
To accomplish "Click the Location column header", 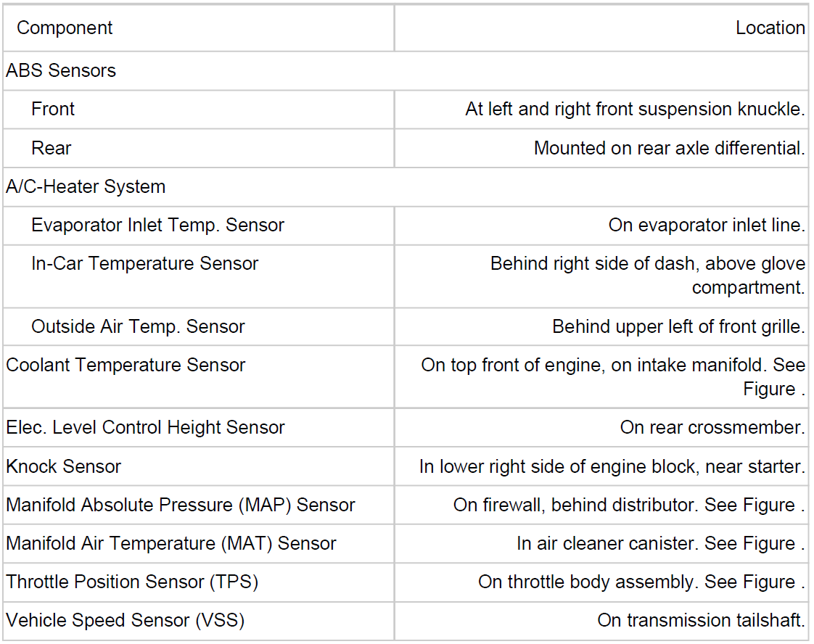I will [x=770, y=28].
